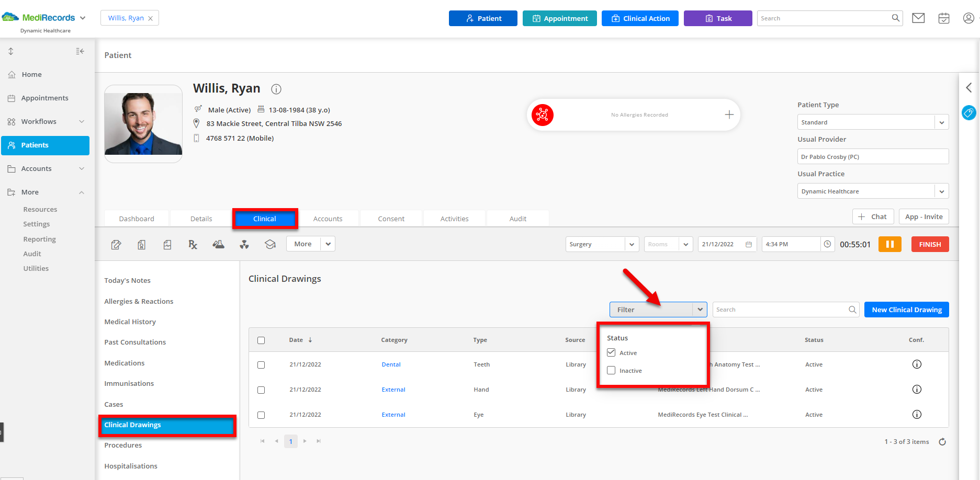The width and height of the screenshot is (980, 480).
Task: Click the graduation cap education icon
Action: coord(270,244)
